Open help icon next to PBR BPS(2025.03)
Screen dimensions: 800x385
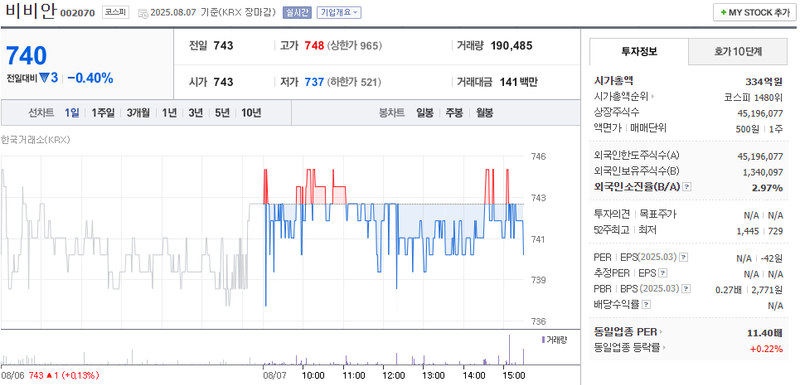pyautogui.click(x=685, y=289)
